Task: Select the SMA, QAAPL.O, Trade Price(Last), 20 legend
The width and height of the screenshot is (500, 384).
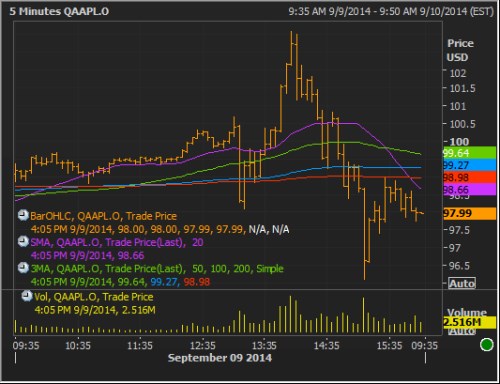Action: tap(117, 242)
